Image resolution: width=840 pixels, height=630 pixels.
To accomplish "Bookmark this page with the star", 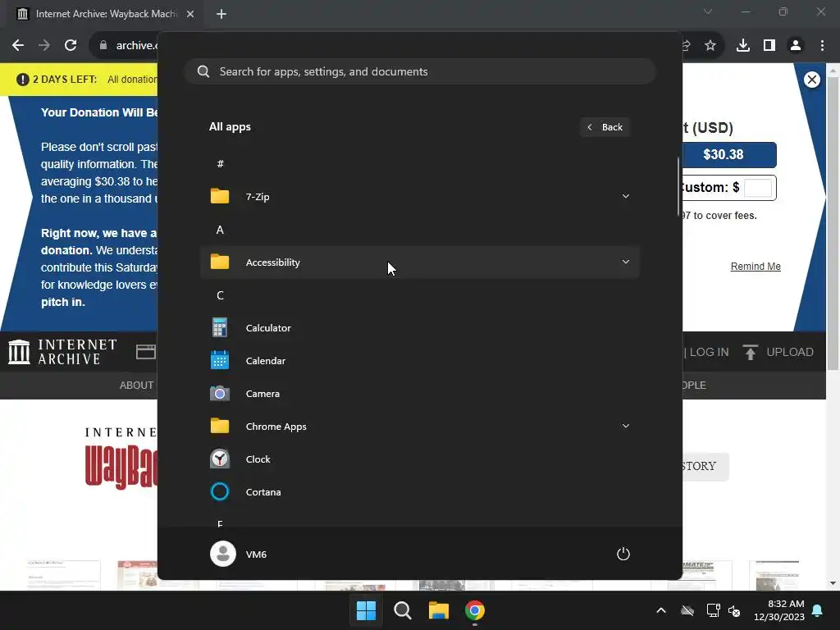I will pyautogui.click(x=710, y=46).
